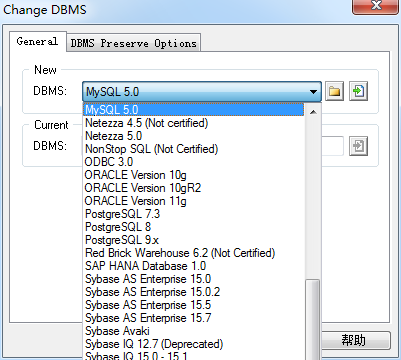Pick Sybase AS Enterprise 15.5
401x360 pixels.
pyautogui.click(x=193, y=305)
